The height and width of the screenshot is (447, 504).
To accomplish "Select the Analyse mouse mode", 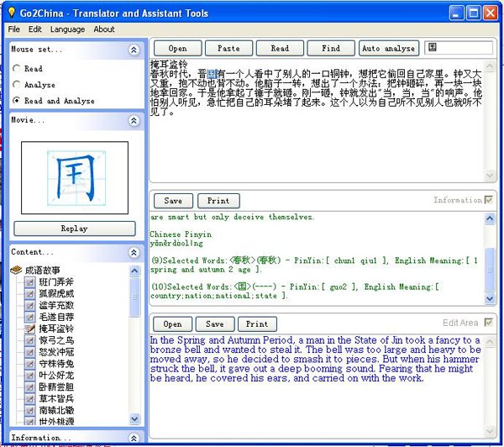I will click(16, 85).
